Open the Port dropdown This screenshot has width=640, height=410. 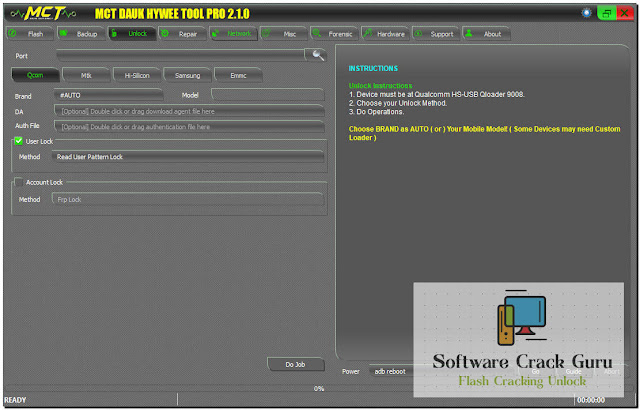(x=182, y=55)
